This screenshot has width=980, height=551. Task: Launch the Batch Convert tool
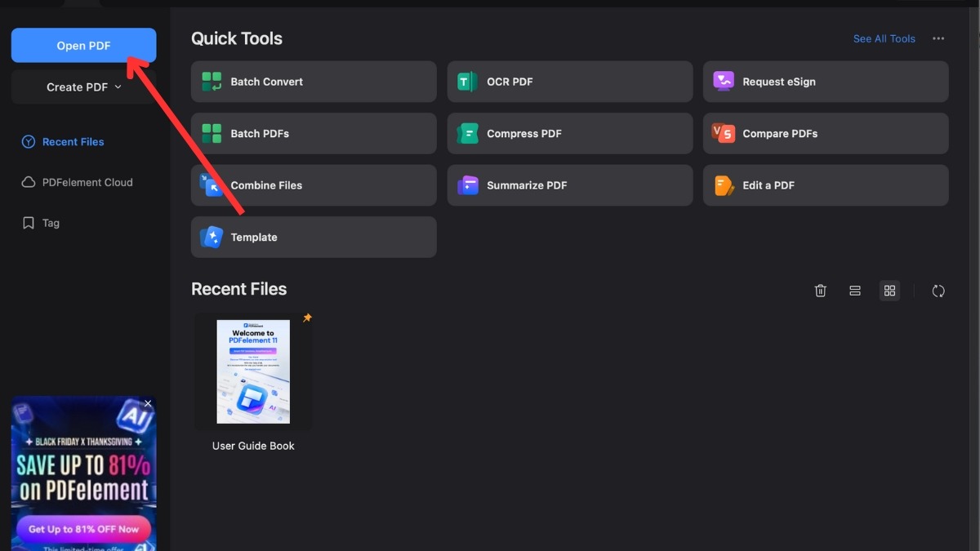tap(314, 82)
